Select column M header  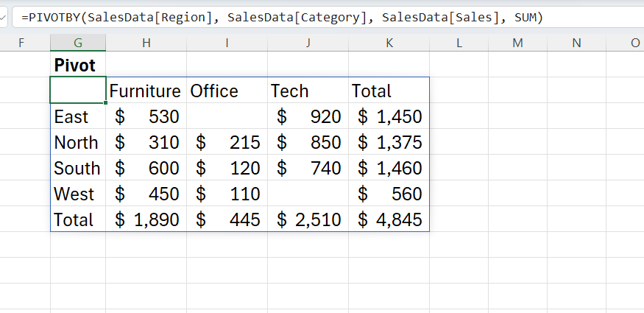click(x=518, y=43)
